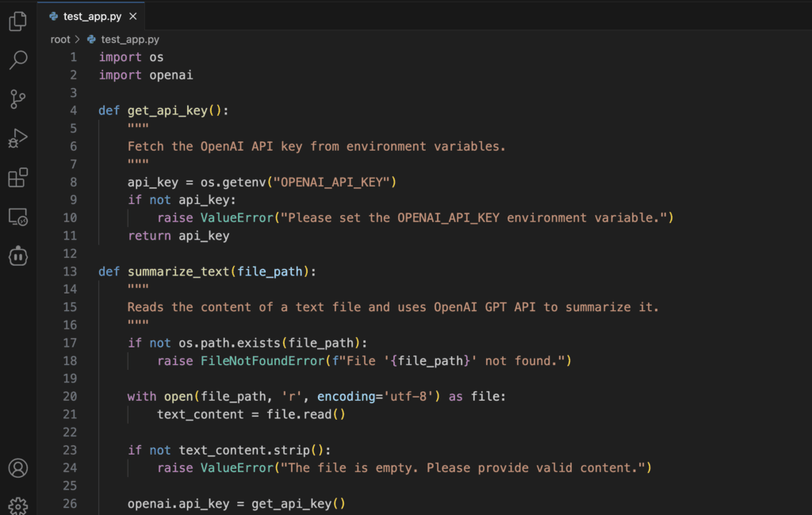812x515 pixels.
Task: Click 'openai.api_key' on line 26
Action: coord(178,504)
